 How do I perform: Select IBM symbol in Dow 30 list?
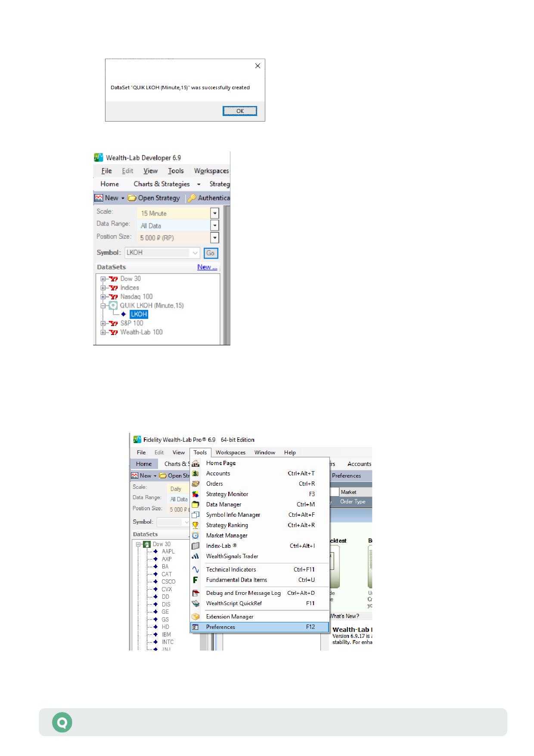pyautogui.click(x=166, y=634)
